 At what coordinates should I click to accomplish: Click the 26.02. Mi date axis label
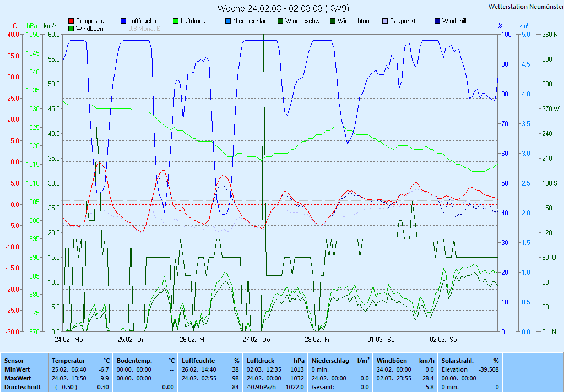[193, 340]
